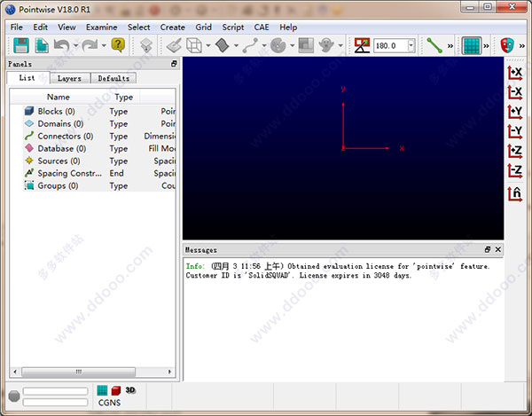Click the greyed paintbrush surface icon

174,45
